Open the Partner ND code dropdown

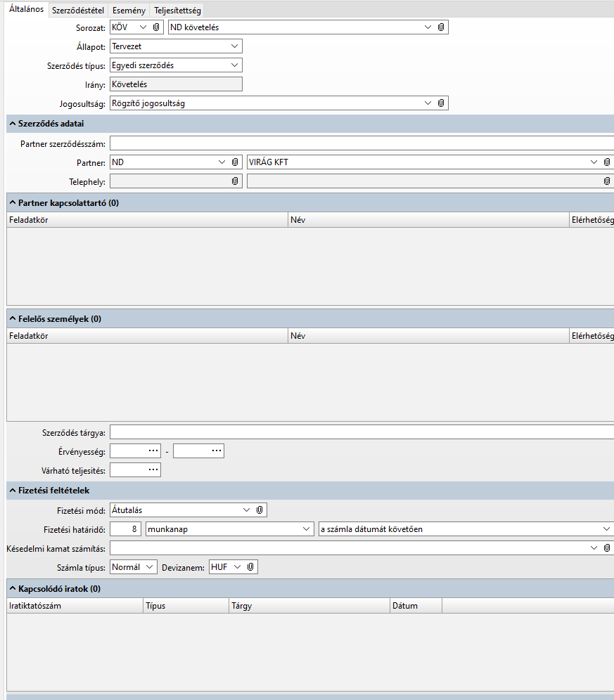pyautogui.click(x=222, y=162)
